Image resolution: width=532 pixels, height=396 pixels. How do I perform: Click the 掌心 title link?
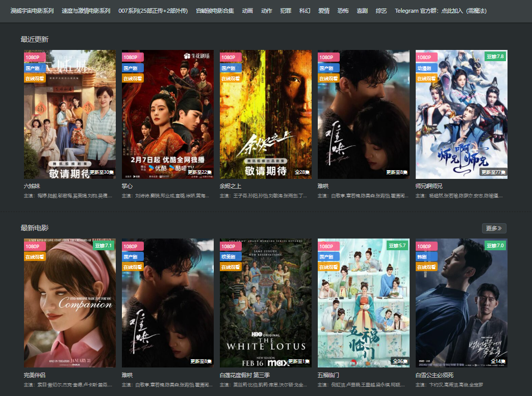(127, 186)
